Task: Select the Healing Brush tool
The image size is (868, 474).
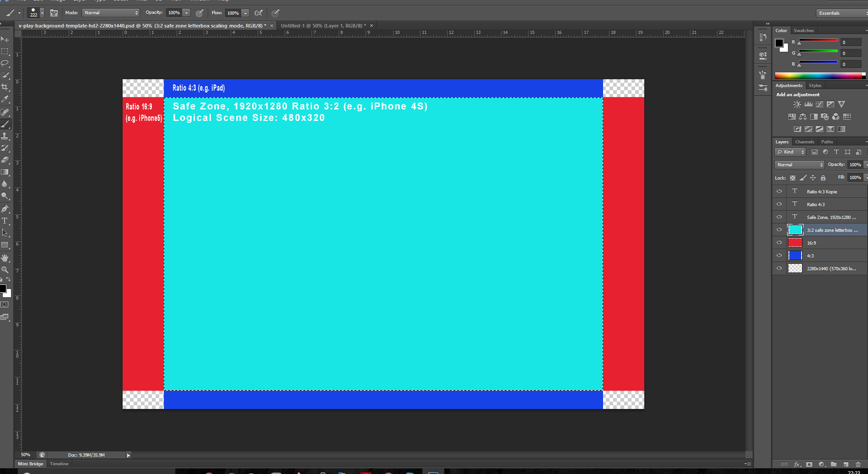Action: [x=5, y=112]
